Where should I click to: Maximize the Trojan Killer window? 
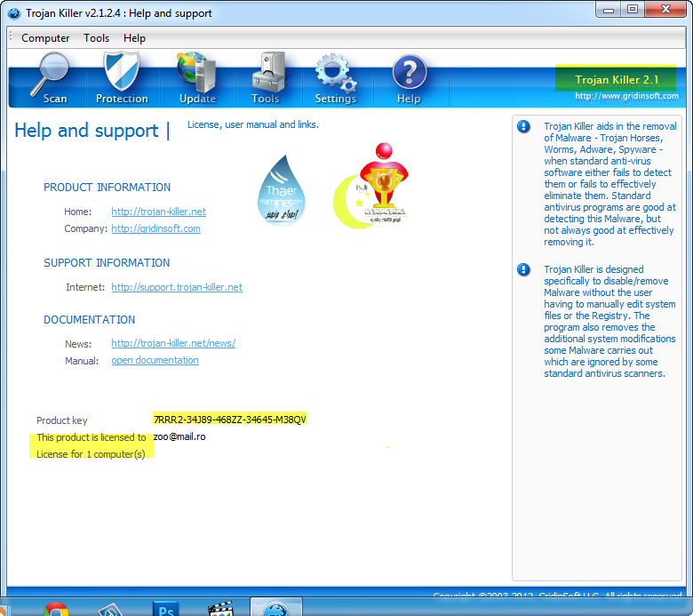[x=633, y=10]
